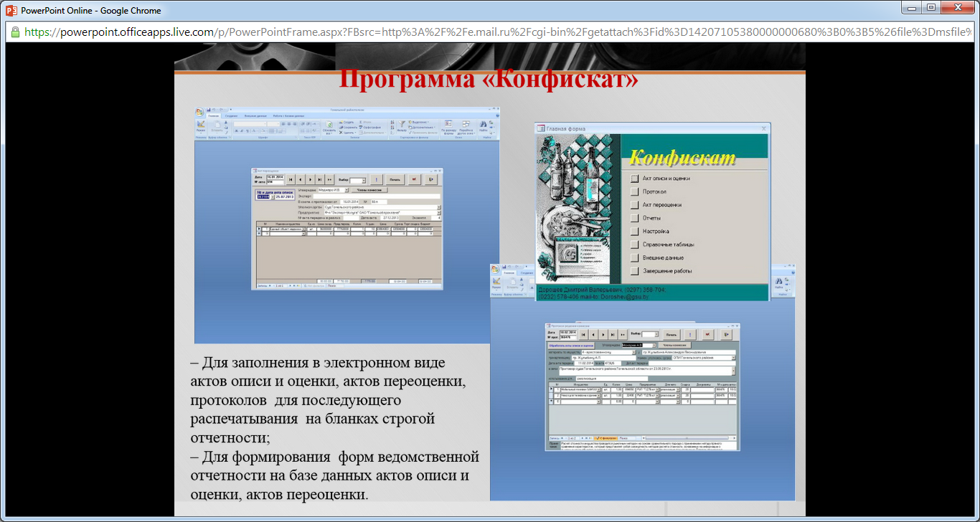The height and width of the screenshot is (522, 980).
Task: Open Внешние данные tab in left Access ribbon
Action: click(255, 115)
